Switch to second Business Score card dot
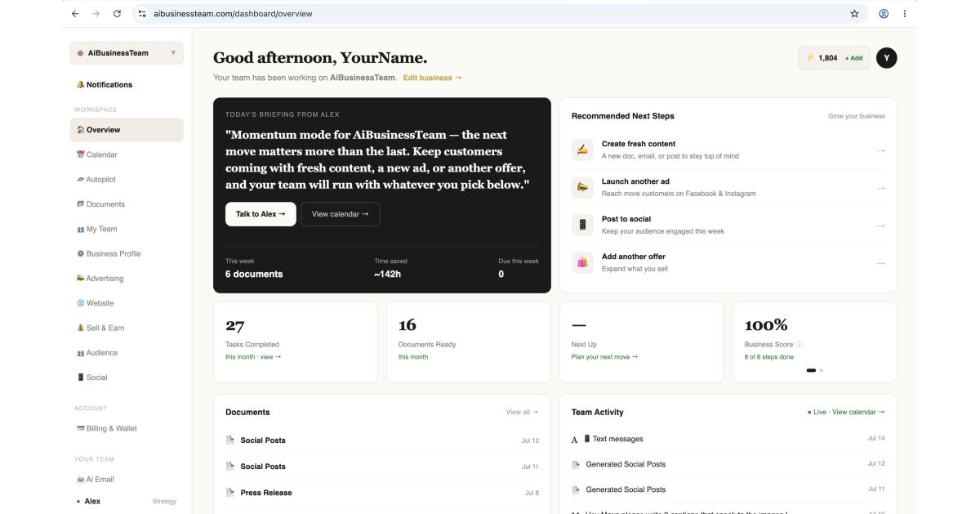Viewport: 980px width, 514px height. pos(821,370)
